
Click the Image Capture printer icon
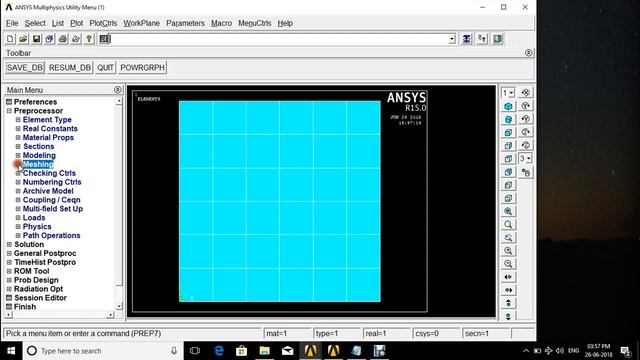point(62,39)
